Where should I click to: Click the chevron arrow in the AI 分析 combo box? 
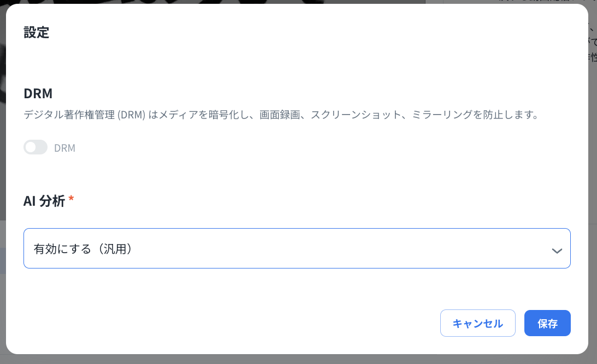point(557,250)
